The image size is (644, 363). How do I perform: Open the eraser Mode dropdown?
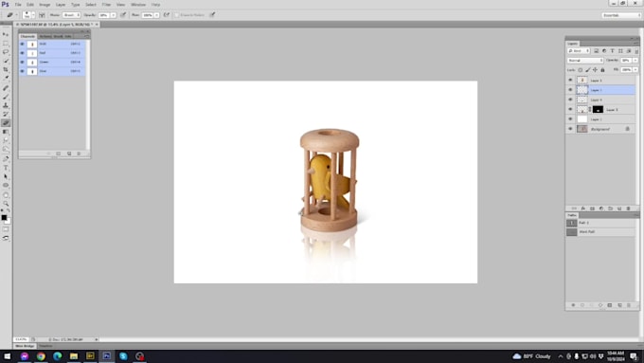[x=71, y=15]
